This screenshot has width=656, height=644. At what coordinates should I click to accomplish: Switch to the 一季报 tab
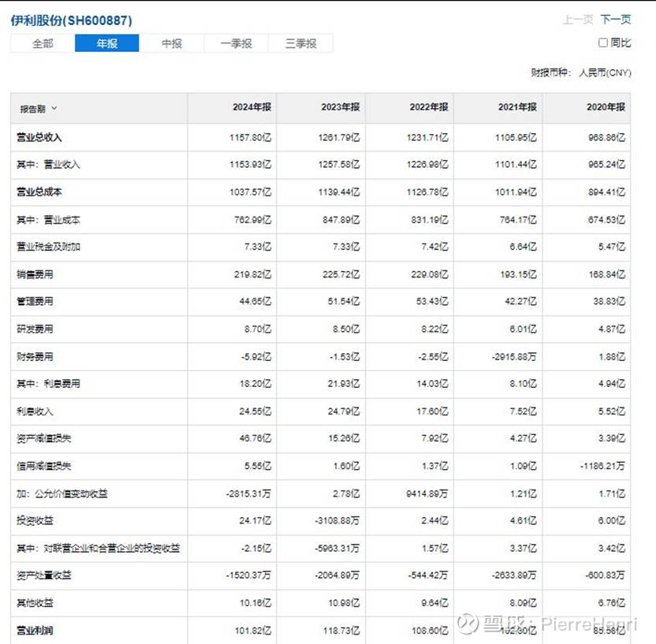[x=236, y=43]
